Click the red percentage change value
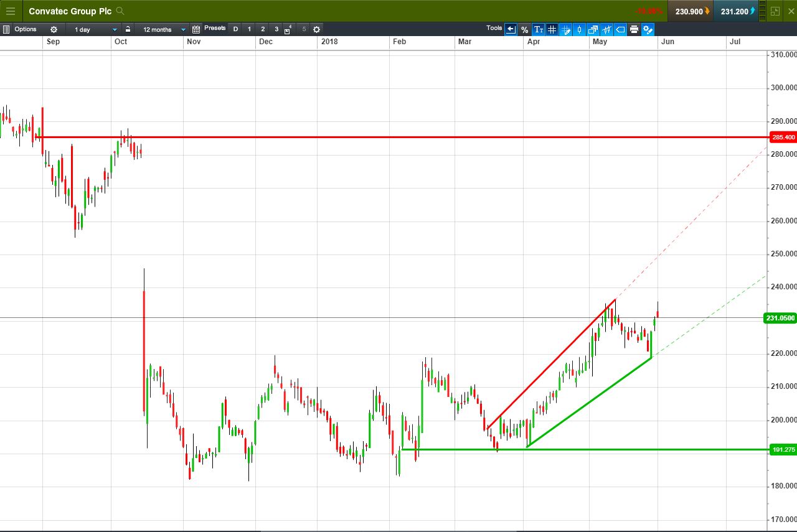Viewport: 797px width, 532px height. pos(649,11)
